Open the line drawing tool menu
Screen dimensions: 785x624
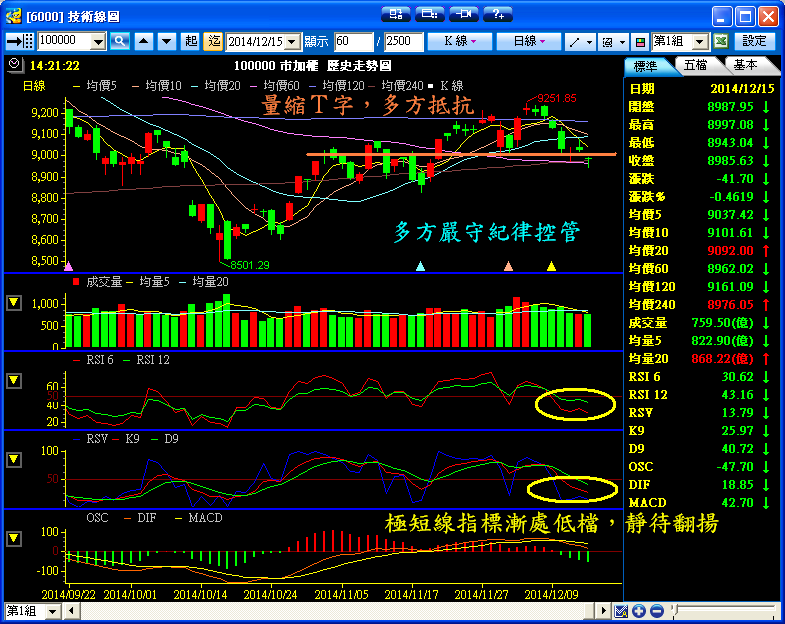[x=579, y=41]
